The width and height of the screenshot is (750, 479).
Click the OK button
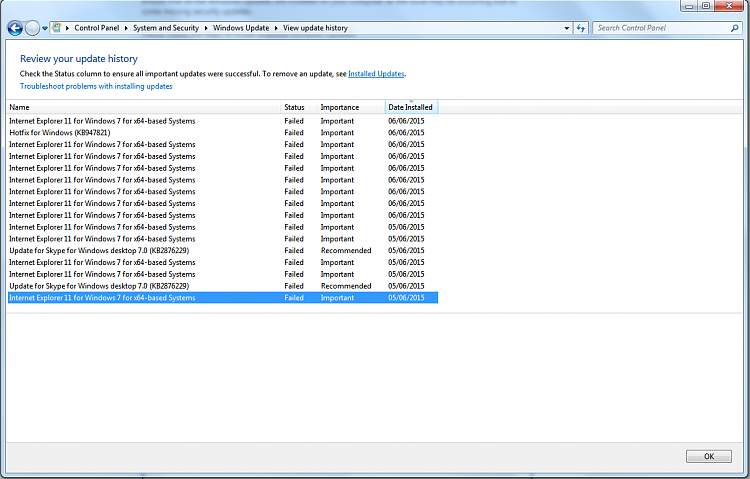[x=709, y=457]
